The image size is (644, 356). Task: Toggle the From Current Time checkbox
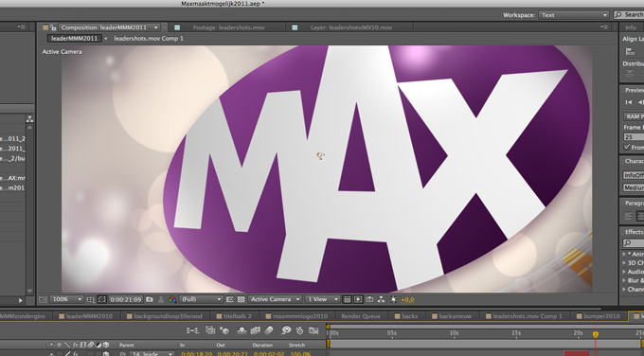tap(627, 147)
